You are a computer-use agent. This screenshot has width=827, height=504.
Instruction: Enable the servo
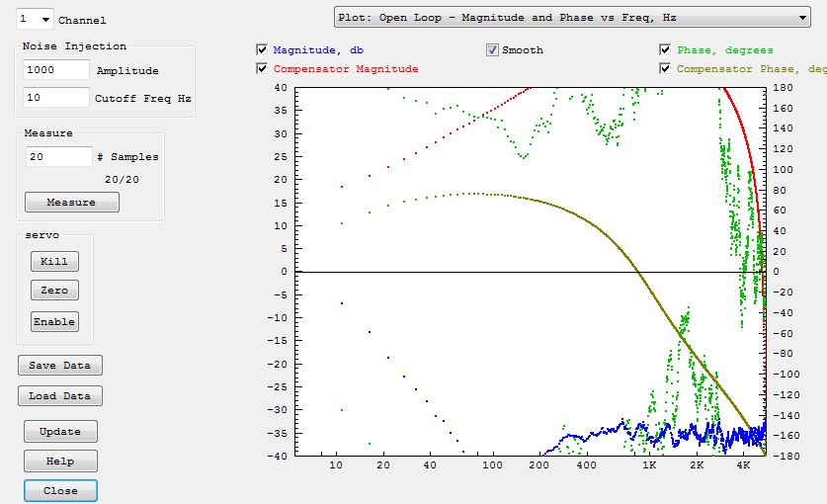point(54,322)
